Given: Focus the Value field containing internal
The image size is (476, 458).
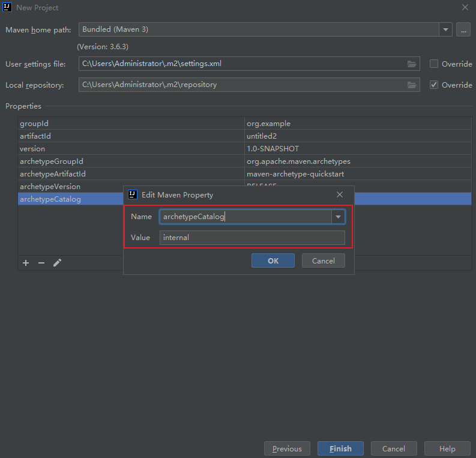Looking at the screenshot, I should click(252, 238).
